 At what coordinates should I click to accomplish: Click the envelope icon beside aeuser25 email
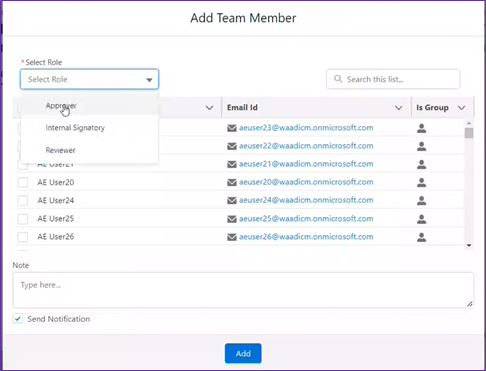point(232,219)
